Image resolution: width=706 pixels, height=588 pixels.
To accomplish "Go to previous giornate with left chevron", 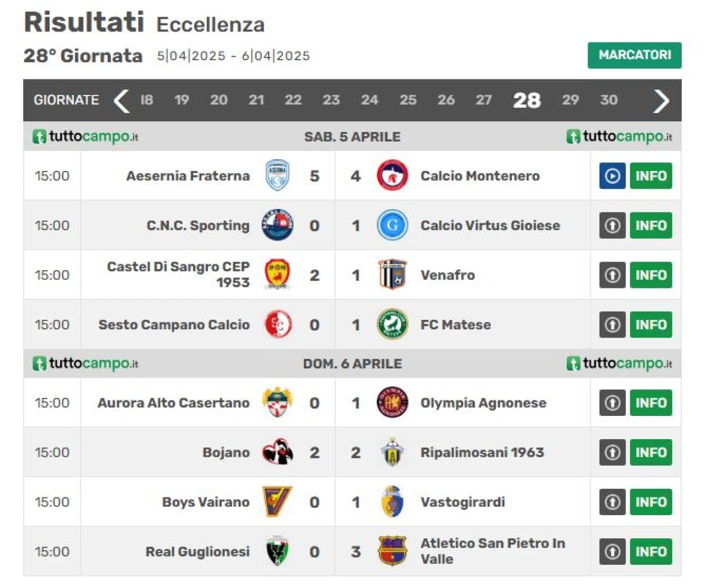I will 121,100.
